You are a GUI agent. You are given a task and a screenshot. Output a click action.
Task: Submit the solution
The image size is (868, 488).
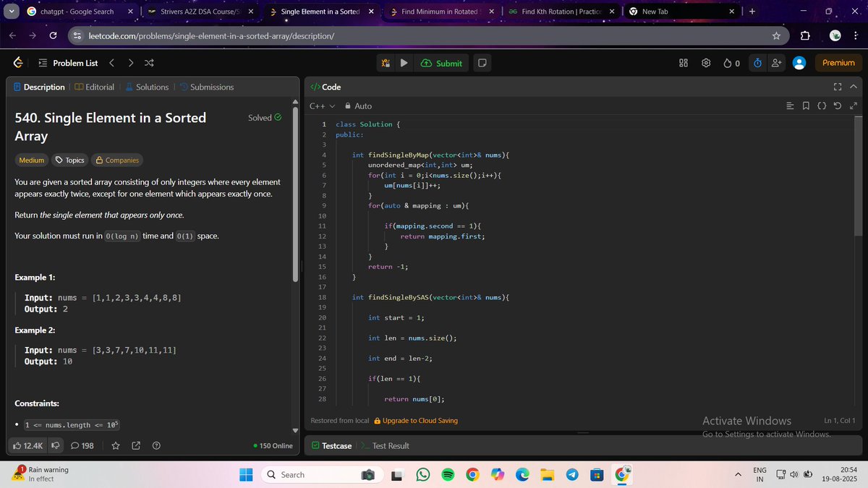tap(441, 63)
